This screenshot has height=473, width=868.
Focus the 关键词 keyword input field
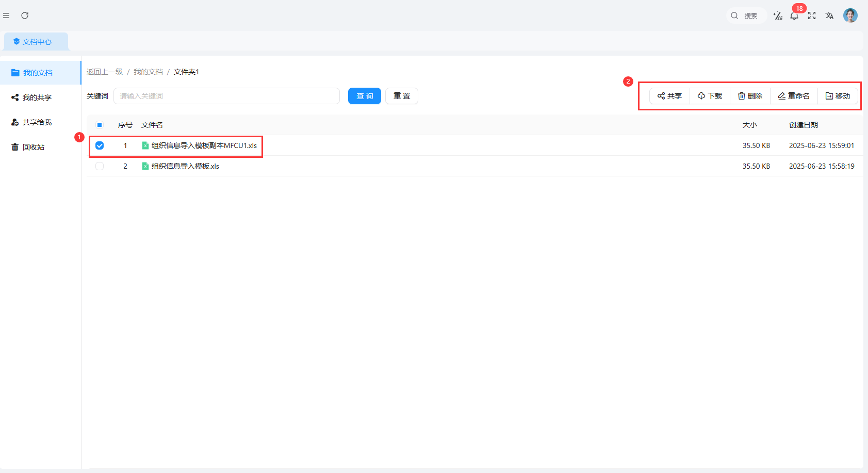click(226, 96)
